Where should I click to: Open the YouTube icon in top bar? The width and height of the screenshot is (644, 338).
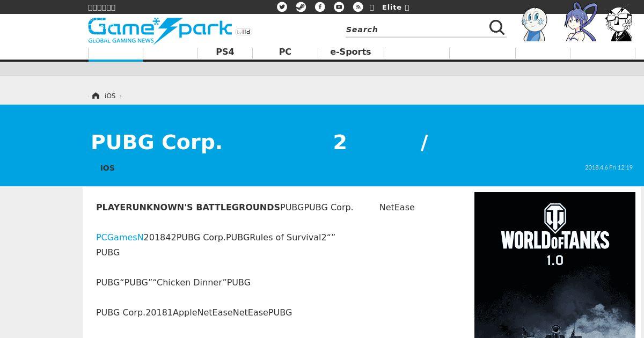point(339,7)
